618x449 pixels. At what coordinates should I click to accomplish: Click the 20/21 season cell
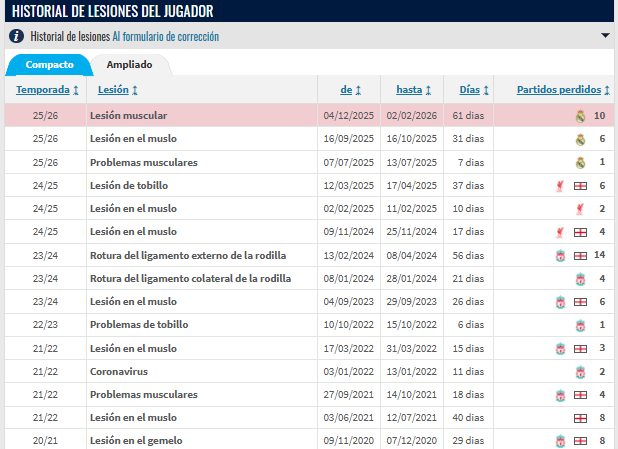(45, 440)
